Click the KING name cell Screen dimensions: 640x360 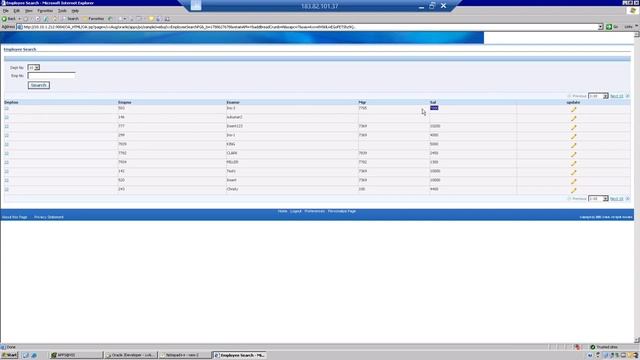(x=231, y=144)
